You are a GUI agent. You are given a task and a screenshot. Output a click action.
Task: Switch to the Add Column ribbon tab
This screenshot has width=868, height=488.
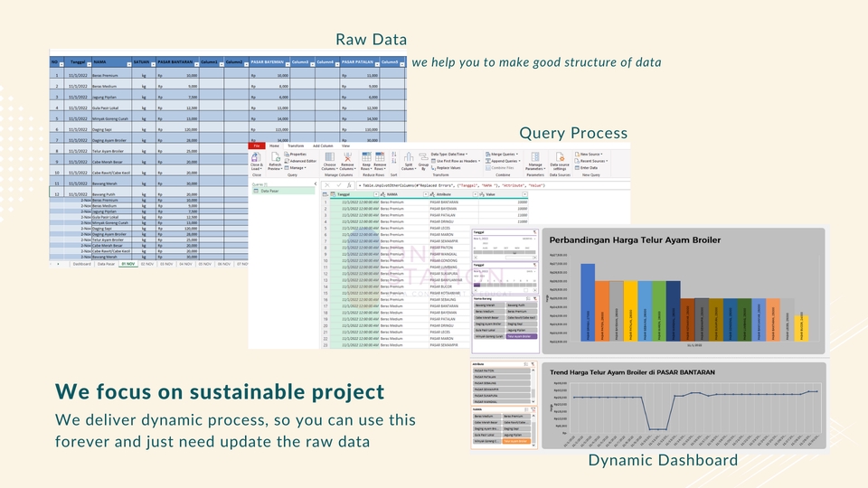(323, 146)
